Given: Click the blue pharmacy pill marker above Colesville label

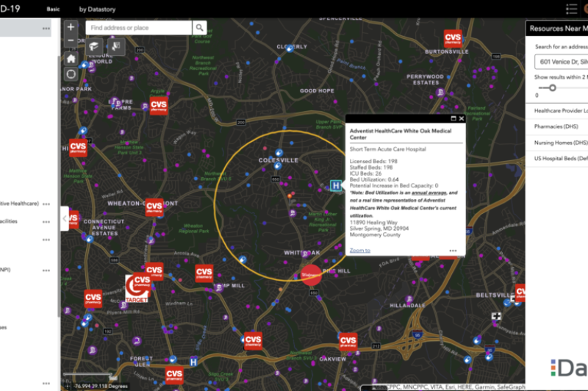Looking at the screenshot, I should (x=279, y=153).
